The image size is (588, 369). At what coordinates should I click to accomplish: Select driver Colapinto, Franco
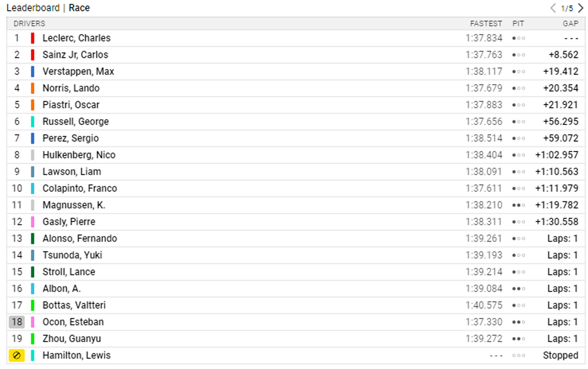point(80,188)
